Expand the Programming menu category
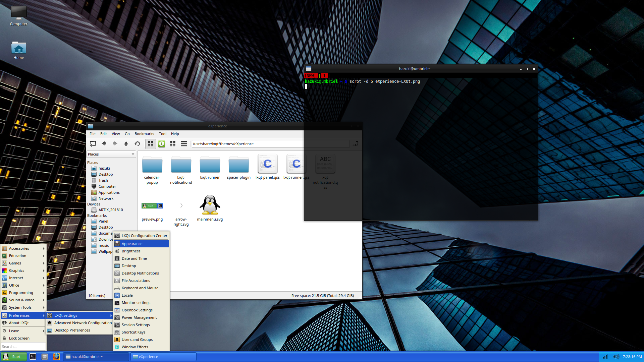This screenshot has height=362, width=644. coord(23,293)
